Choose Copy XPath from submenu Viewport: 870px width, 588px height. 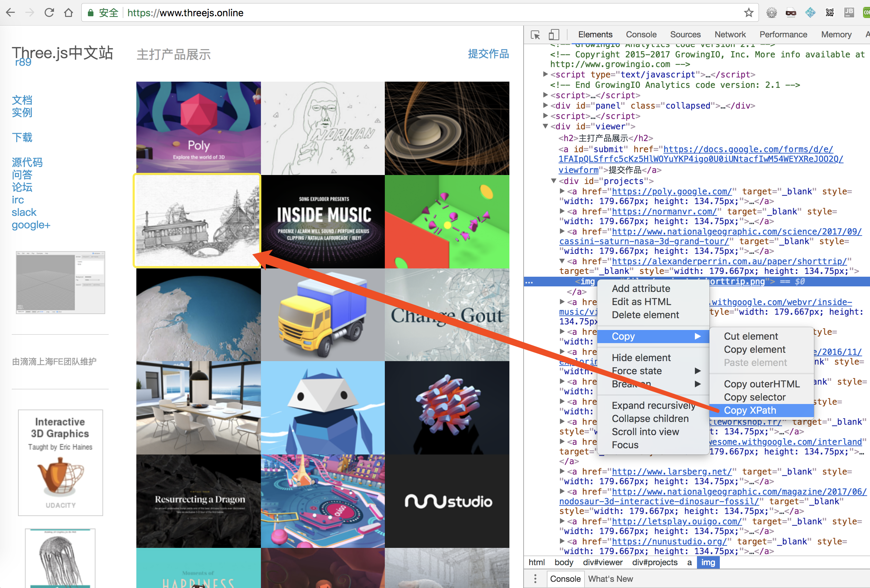750,410
